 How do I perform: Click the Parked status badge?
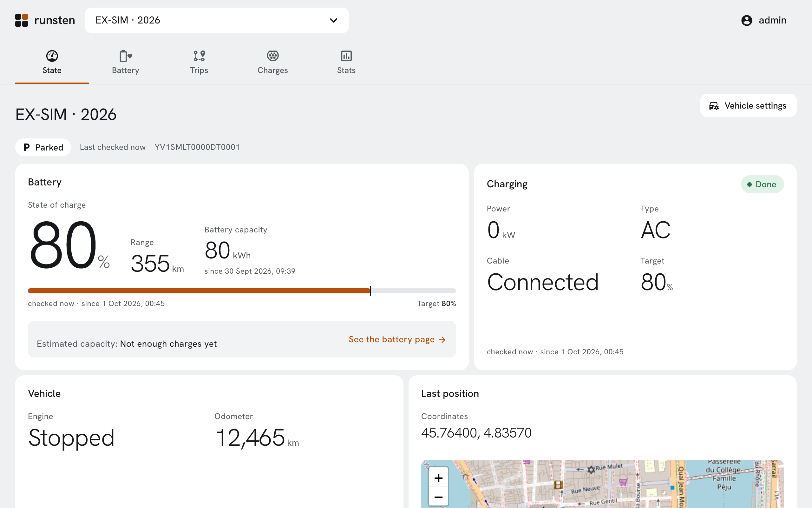tap(43, 147)
